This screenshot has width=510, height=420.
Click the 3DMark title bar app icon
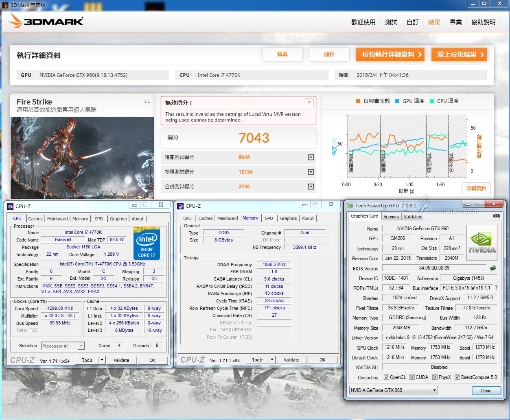[x=5, y=5]
